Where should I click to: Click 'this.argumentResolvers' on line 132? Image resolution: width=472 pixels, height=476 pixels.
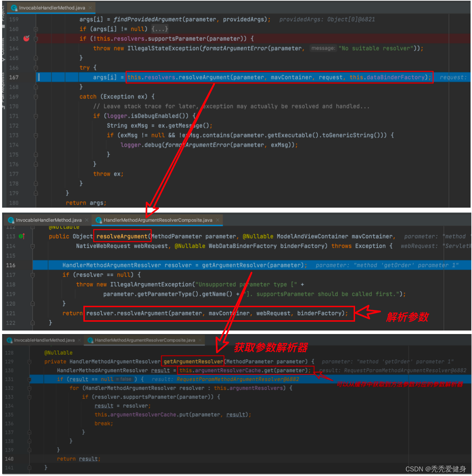click(x=249, y=388)
